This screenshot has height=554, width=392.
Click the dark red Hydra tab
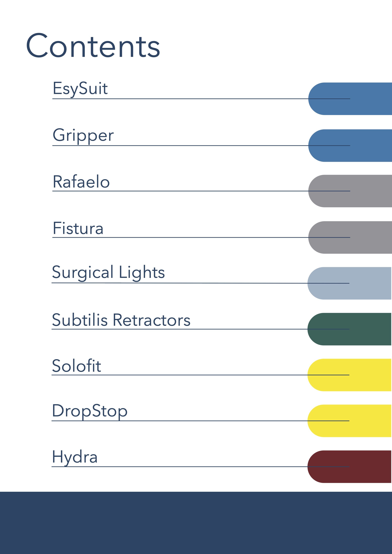pos(349,467)
